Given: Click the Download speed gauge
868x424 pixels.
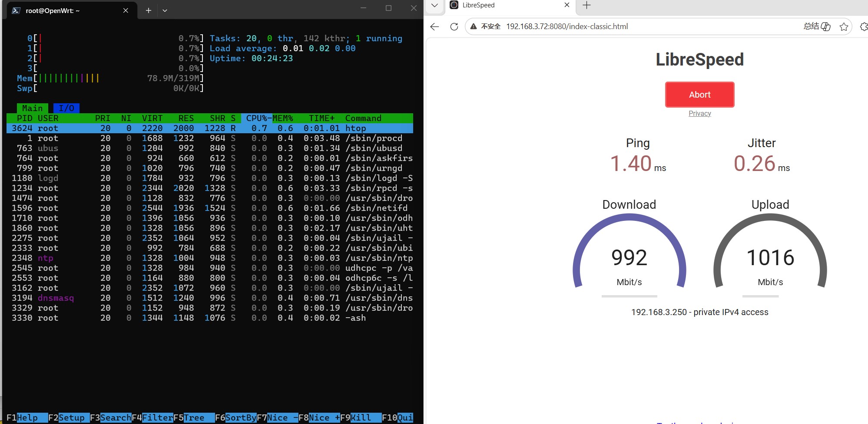Looking at the screenshot, I should coord(629,252).
